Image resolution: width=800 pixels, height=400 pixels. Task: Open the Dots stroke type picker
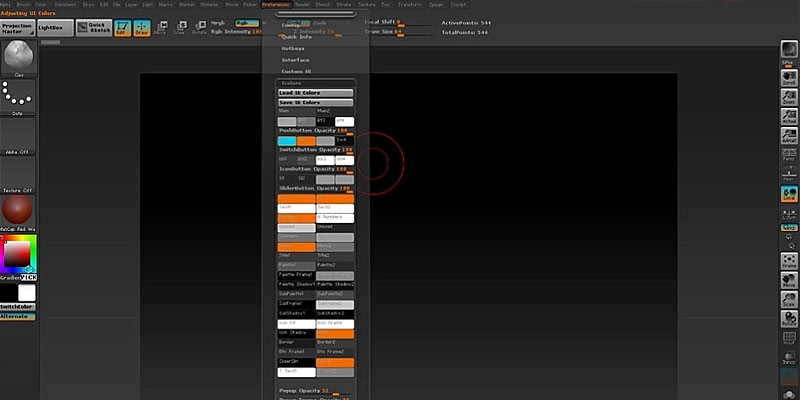coord(18,97)
